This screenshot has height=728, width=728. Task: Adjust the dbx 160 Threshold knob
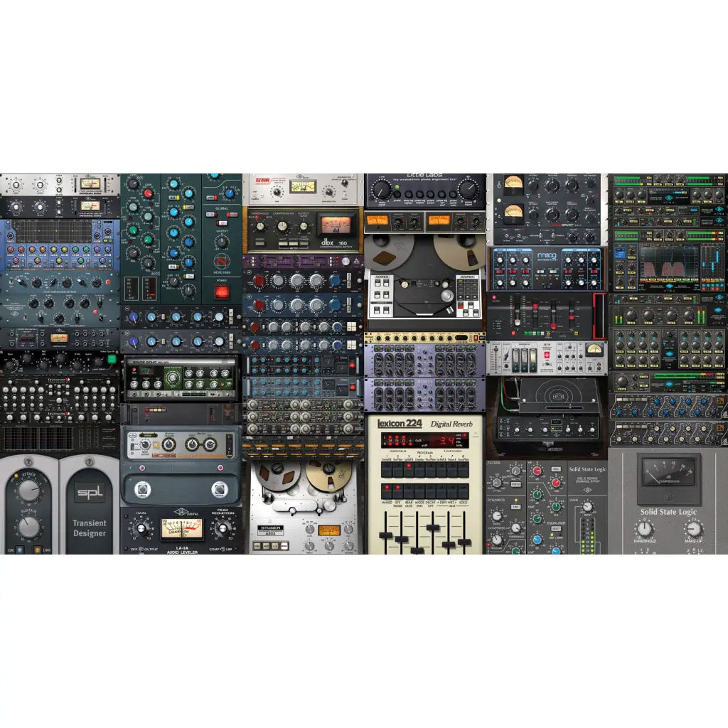[260, 227]
